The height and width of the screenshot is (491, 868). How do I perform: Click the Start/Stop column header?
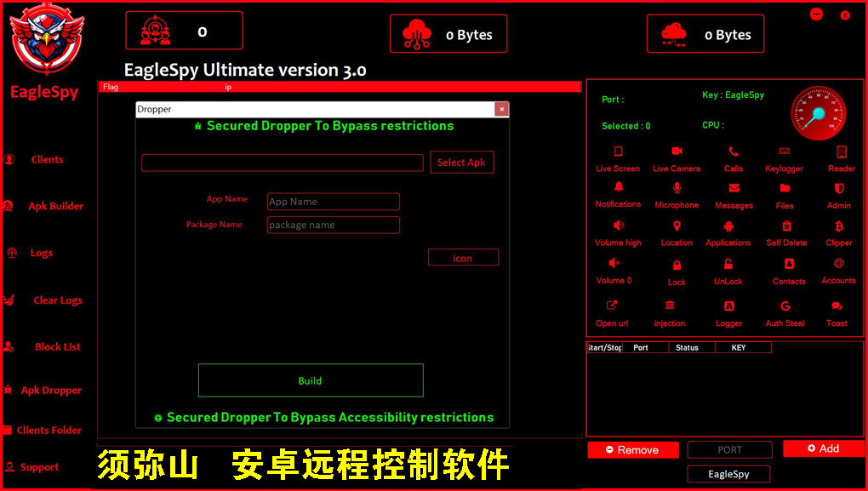[x=604, y=348]
